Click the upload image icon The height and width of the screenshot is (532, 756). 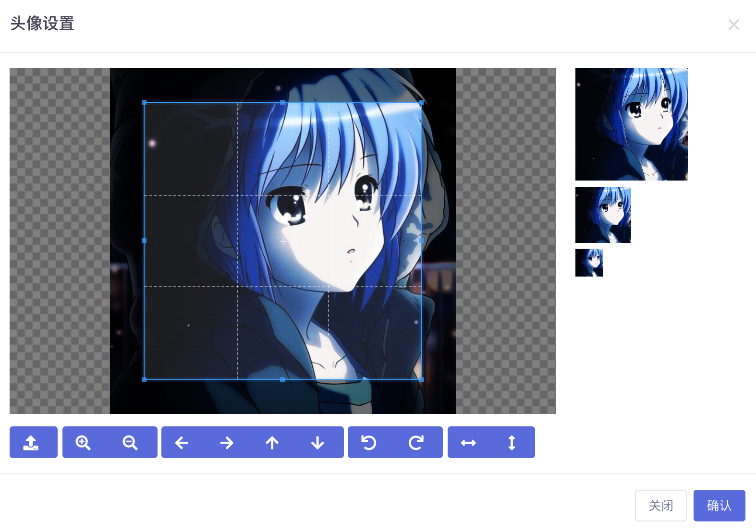(x=31, y=442)
